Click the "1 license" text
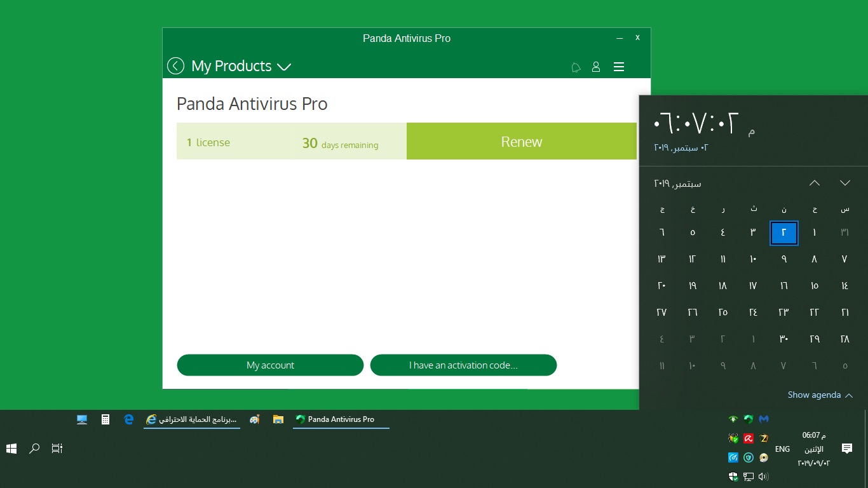 [208, 142]
